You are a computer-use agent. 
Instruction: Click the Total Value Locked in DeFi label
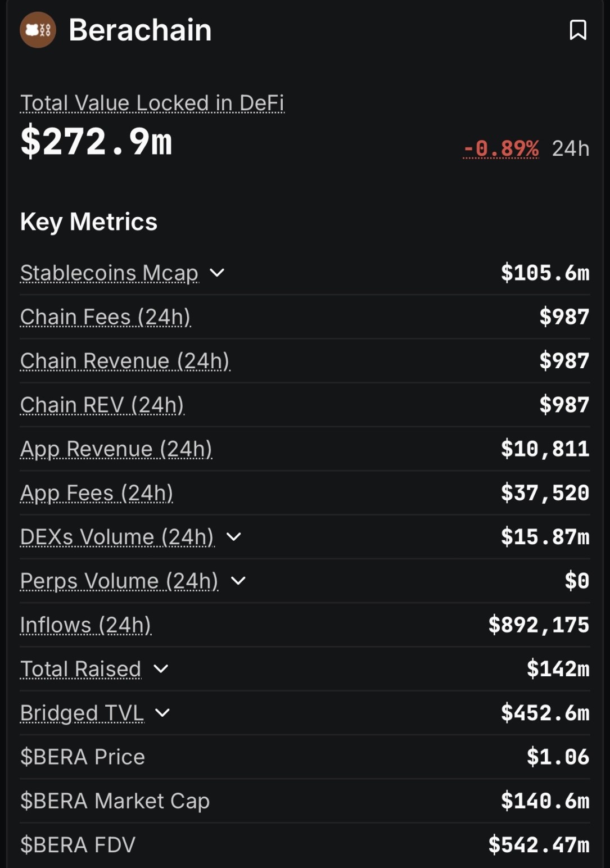(x=152, y=103)
